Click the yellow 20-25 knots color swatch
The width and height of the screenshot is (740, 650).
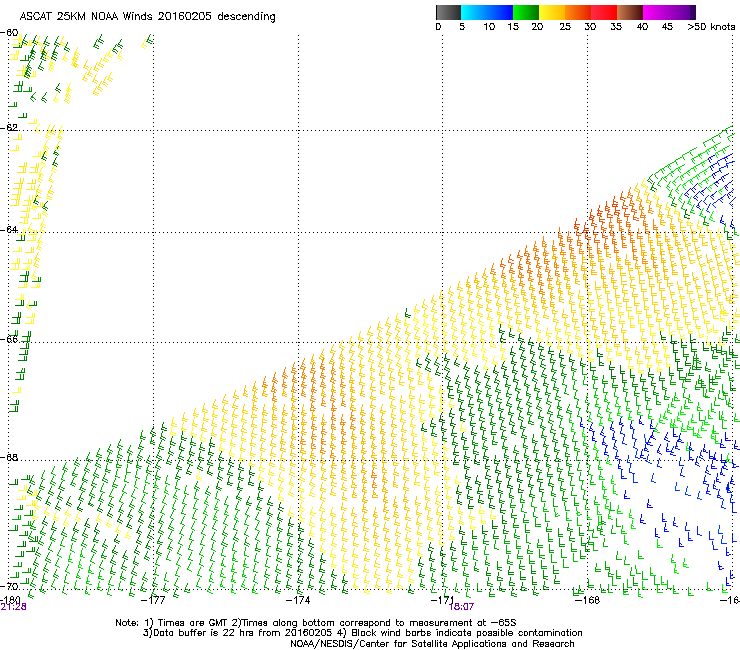552,12
